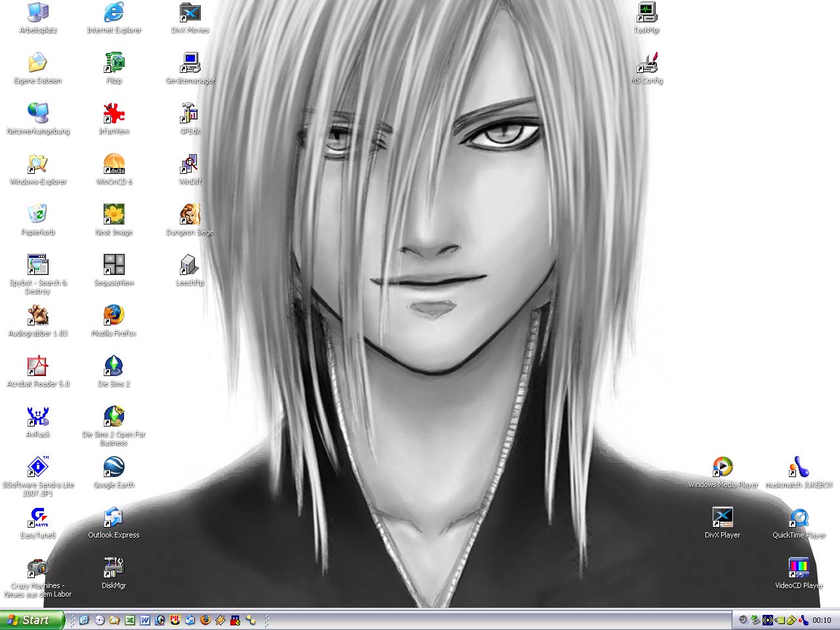Click the DivX Player desktop icon
The width and height of the screenshot is (840, 630).
pos(723,523)
